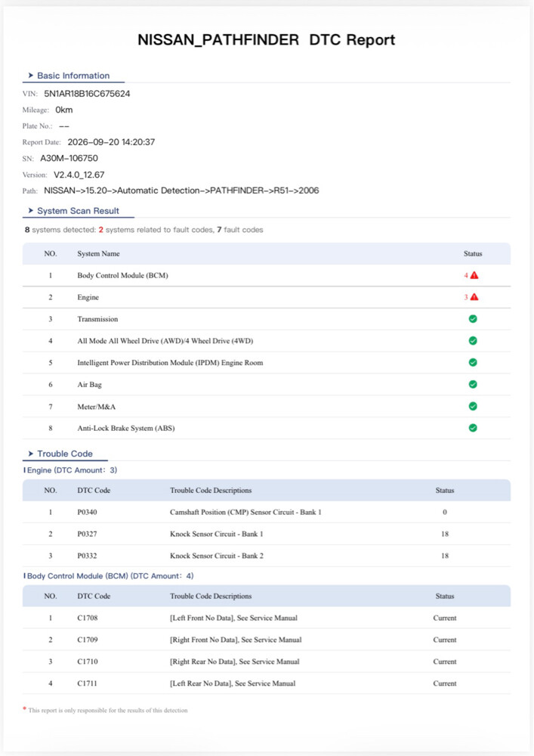Click serial number A30M-106750
The height and width of the screenshot is (756, 534).
(x=69, y=158)
